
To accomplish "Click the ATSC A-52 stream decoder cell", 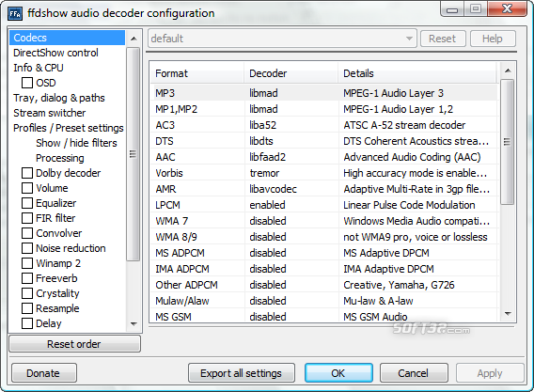I will click(404, 125).
